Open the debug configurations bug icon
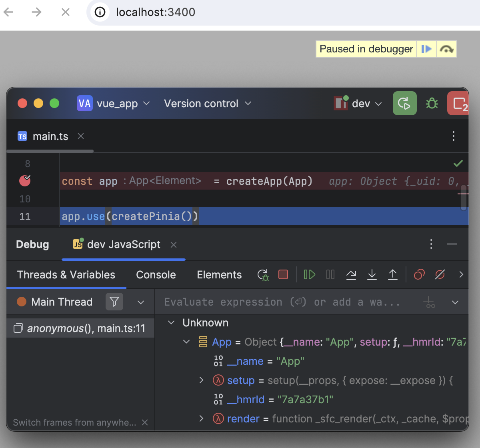The image size is (480, 448). click(432, 103)
